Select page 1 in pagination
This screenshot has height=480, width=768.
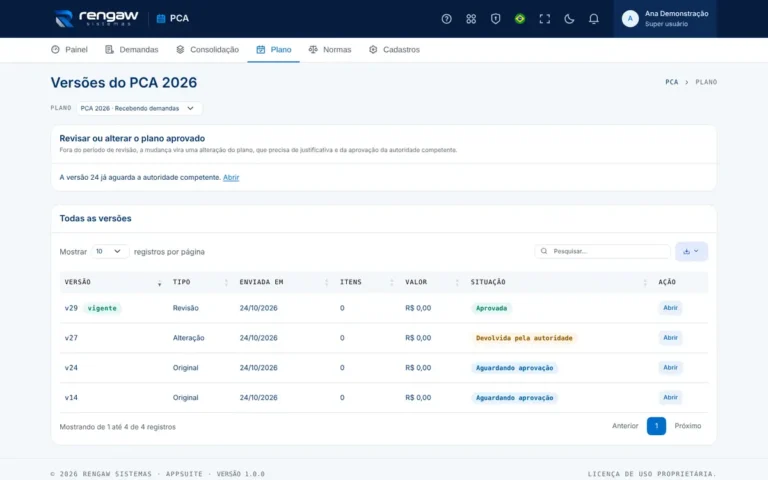tap(656, 426)
